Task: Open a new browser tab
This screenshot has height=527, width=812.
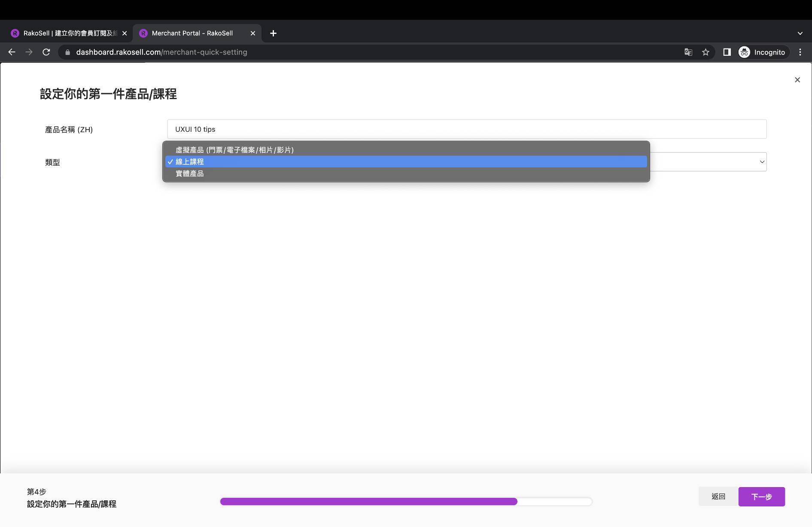Action: point(273,33)
